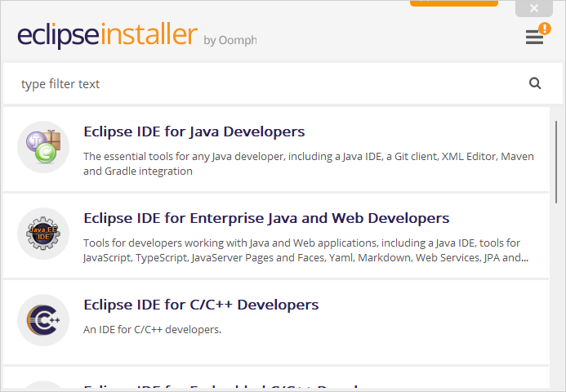
Task: Click the Java Developers description mentioning Maven and Gradle
Action: [309, 163]
